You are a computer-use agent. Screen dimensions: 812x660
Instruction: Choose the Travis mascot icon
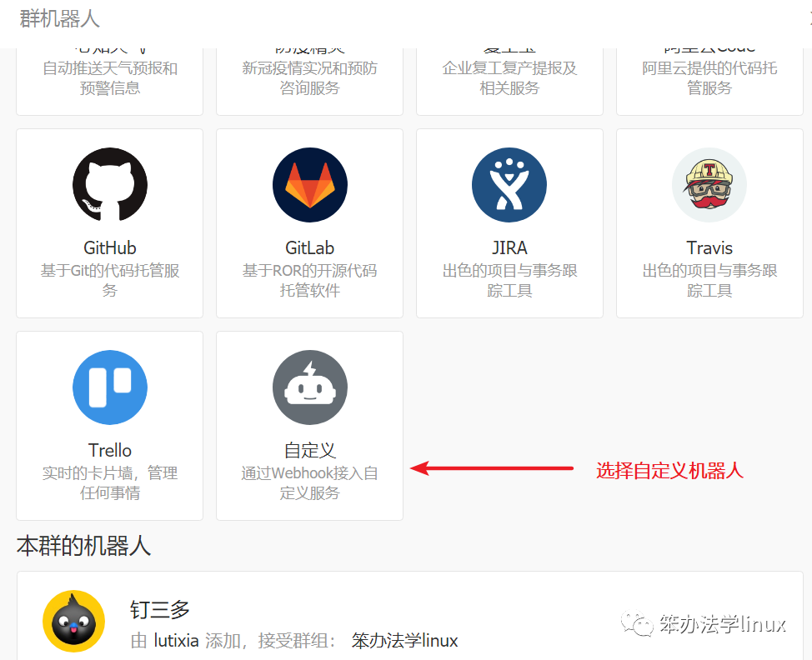(x=709, y=185)
